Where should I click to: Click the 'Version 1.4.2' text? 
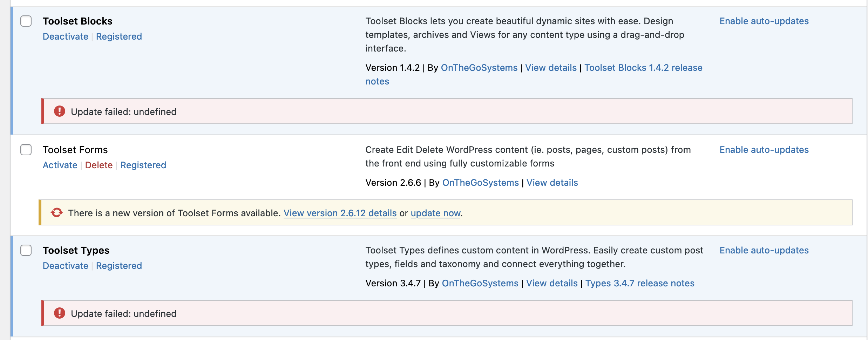pyautogui.click(x=392, y=68)
